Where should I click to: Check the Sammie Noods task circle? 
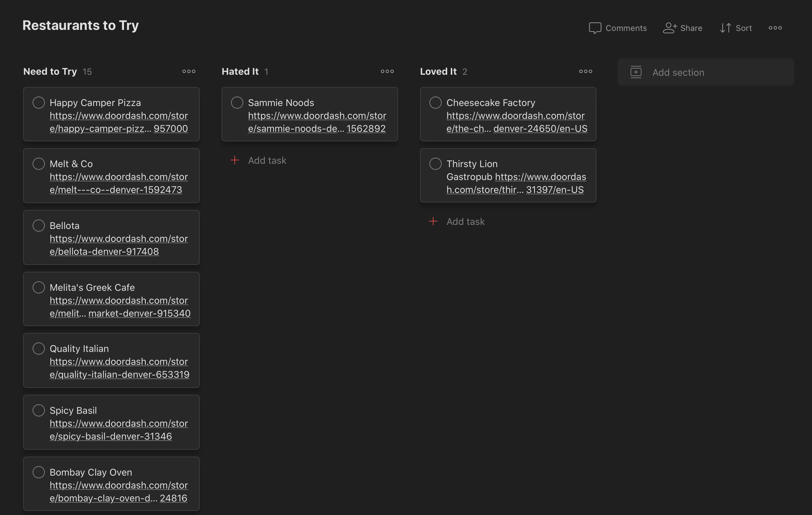pos(237,103)
